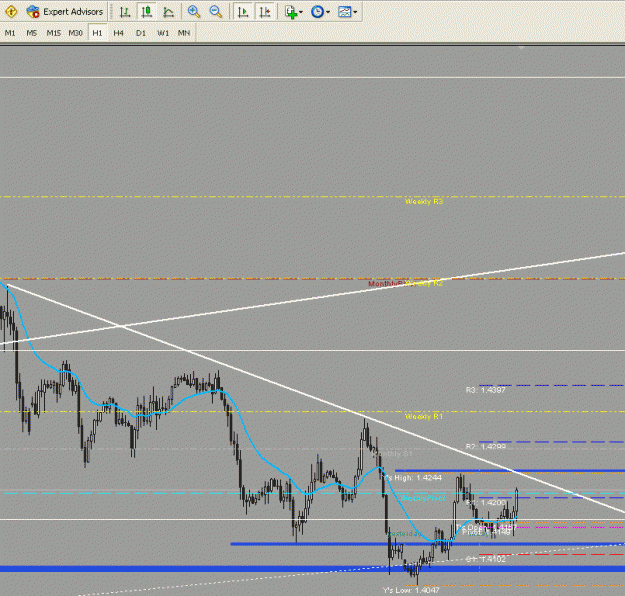Select the D1 timeframe
Viewport: 625px width, 596px height.
pyautogui.click(x=141, y=33)
